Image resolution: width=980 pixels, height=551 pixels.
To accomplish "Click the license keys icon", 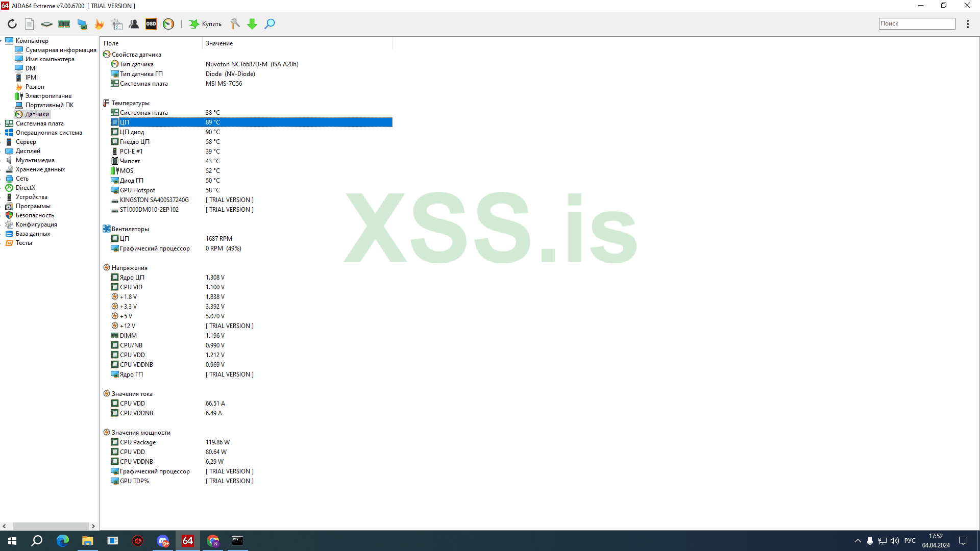I will 235,24.
